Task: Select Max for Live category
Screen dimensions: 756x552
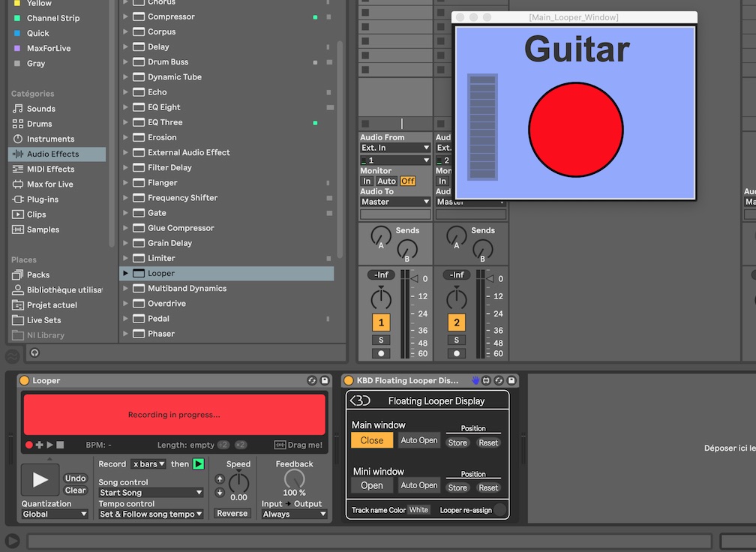Action: click(49, 184)
